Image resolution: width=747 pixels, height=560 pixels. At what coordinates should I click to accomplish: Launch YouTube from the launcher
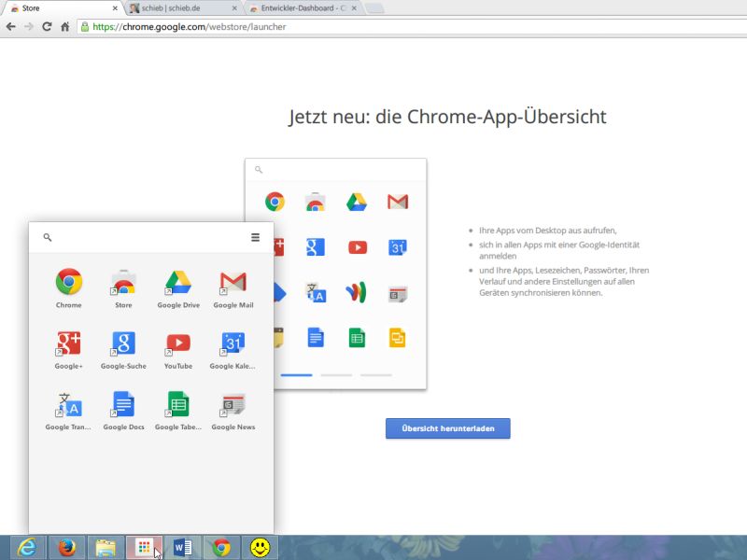[x=178, y=349]
